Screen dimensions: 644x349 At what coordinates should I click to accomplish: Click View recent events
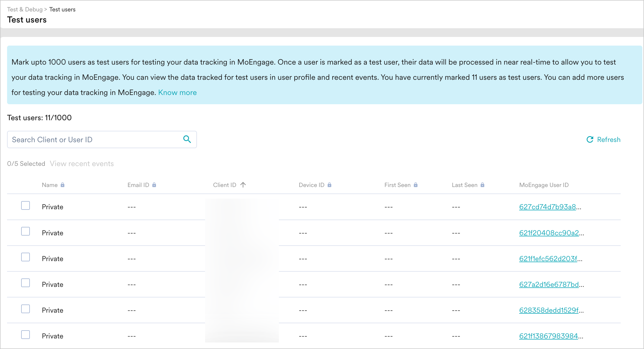click(82, 164)
